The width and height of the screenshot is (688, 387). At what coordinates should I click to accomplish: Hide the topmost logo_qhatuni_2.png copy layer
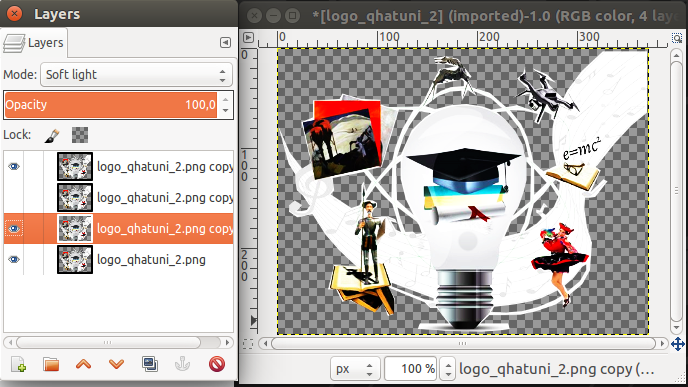(x=14, y=167)
